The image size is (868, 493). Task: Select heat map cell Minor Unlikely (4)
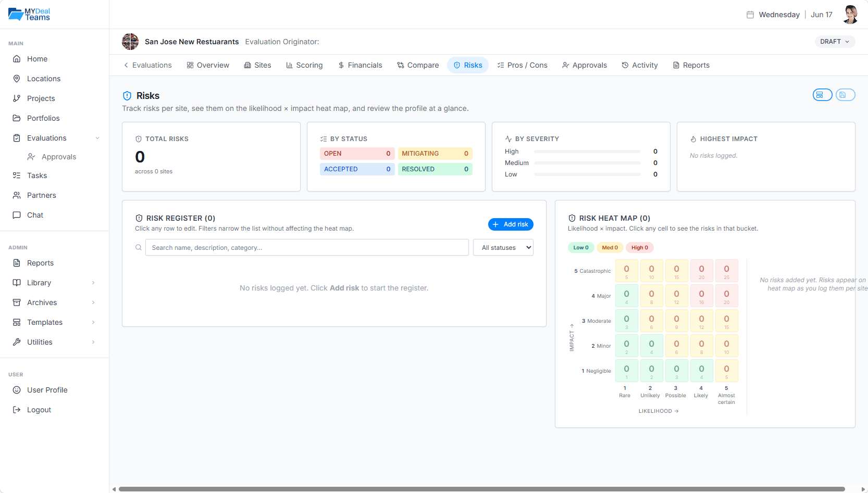pos(652,346)
